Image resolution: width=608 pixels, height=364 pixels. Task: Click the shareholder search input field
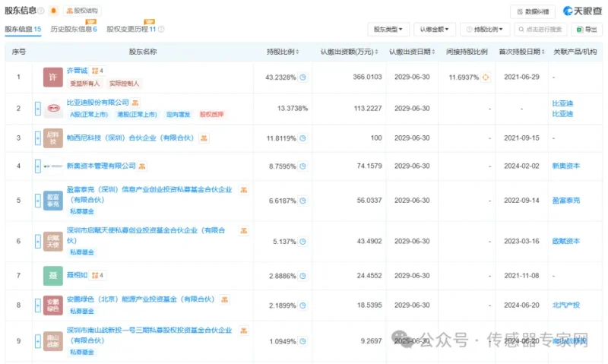tap(540, 30)
